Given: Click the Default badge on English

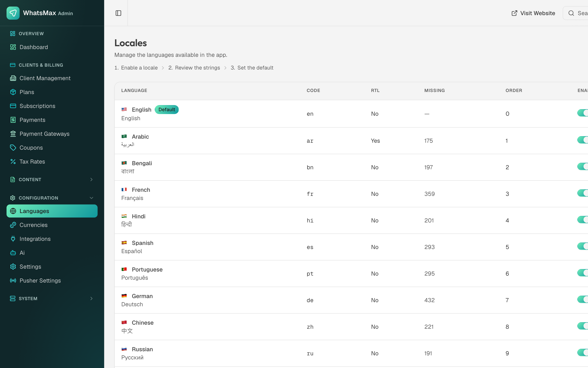Looking at the screenshot, I should pyautogui.click(x=167, y=110).
